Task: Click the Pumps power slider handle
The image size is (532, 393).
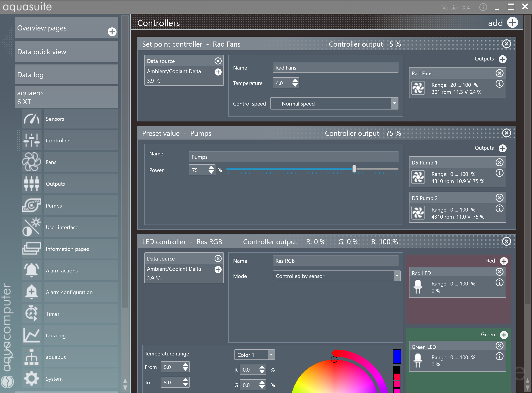Action: [354, 169]
